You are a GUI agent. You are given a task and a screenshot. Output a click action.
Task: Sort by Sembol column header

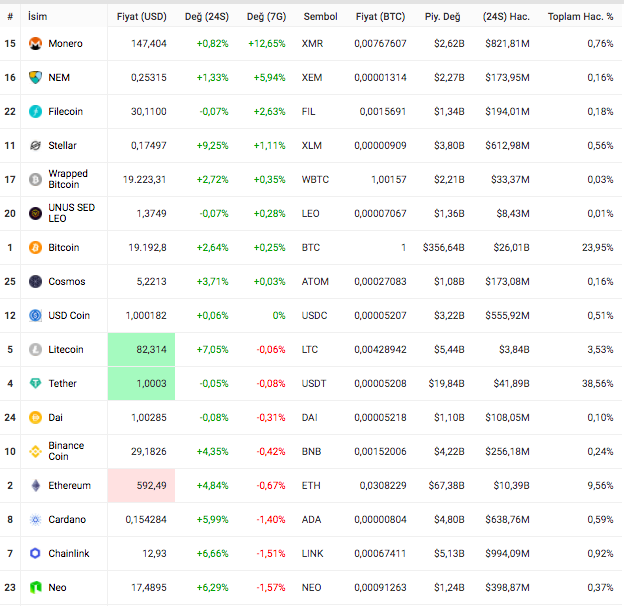click(x=320, y=16)
